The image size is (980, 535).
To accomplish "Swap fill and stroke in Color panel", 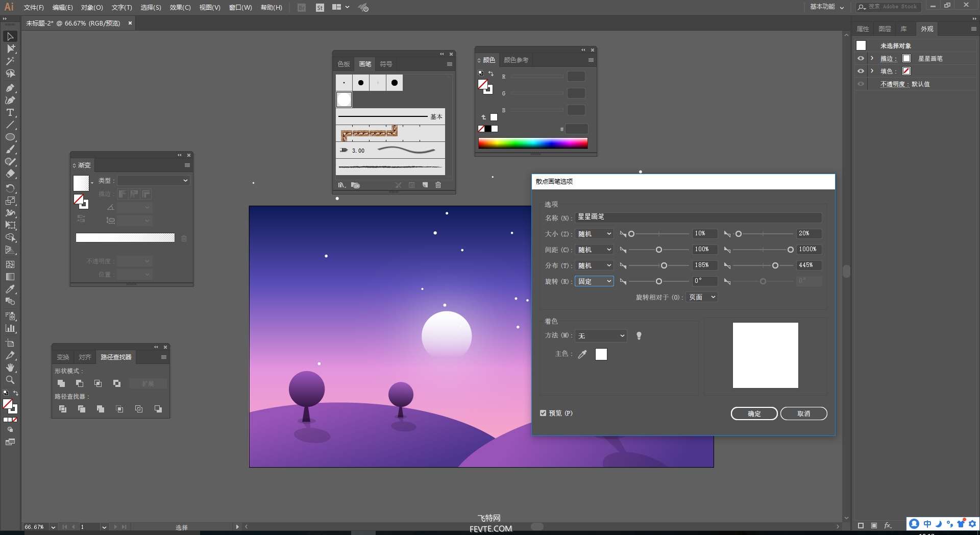I will [491, 73].
